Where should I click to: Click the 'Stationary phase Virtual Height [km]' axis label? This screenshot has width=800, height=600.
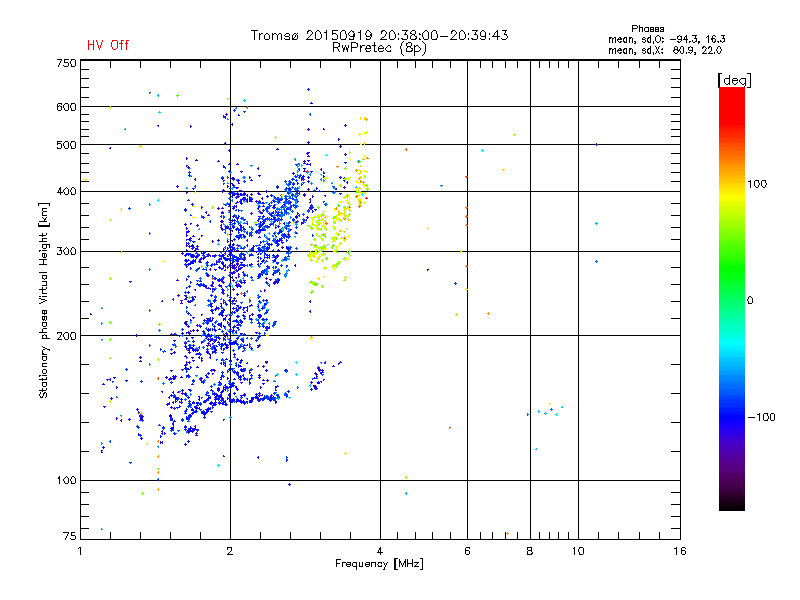click(43, 301)
